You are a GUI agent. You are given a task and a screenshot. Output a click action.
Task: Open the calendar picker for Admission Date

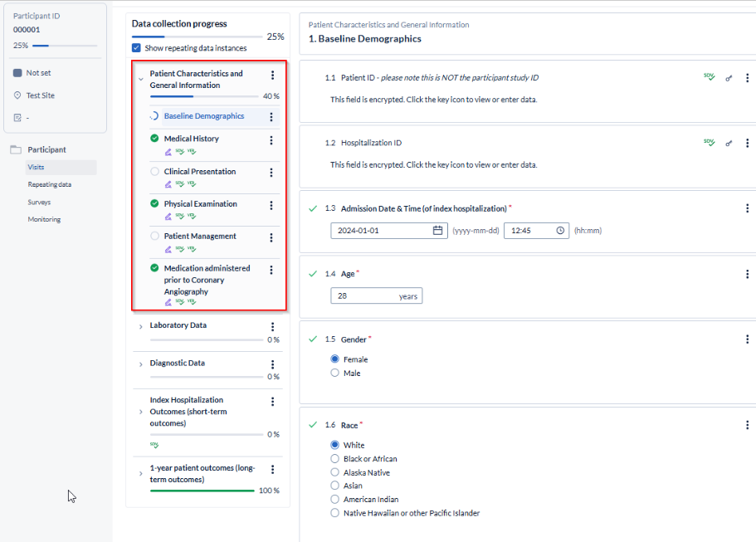click(437, 231)
